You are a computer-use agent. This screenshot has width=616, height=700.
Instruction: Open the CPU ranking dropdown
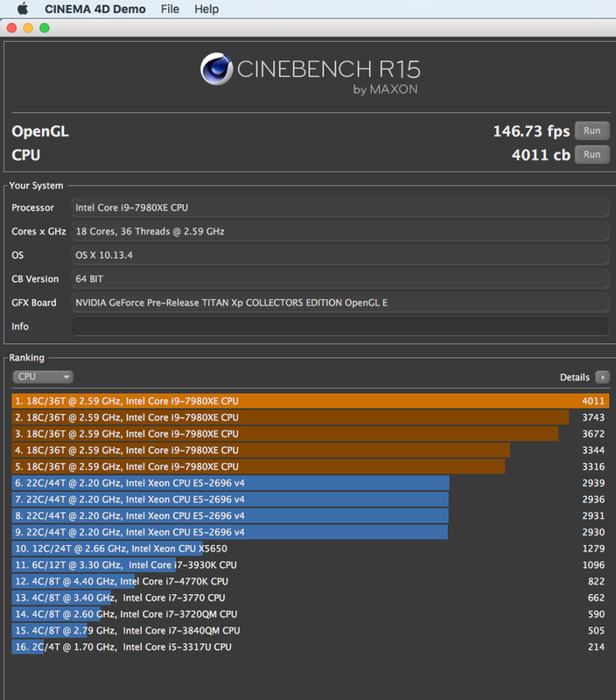[43, 377]
